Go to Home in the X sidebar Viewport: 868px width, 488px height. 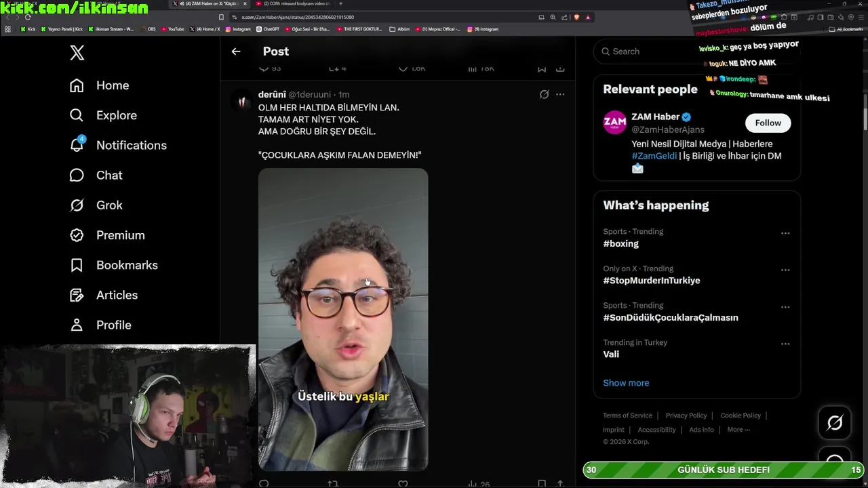click(99, 85)
